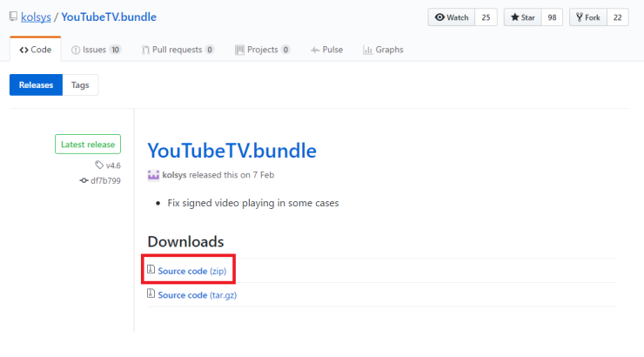Click the 'released this on 7 Feb' text
This screenshot has height=357, width=644.
click(x=231, y=175)
